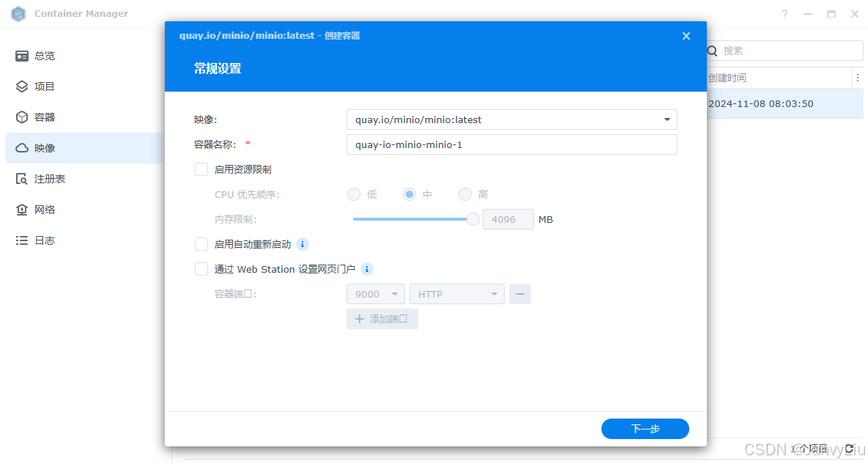Click the 添加端口 add port button
This screenshot has height=464, width=868.
(382, 319)
